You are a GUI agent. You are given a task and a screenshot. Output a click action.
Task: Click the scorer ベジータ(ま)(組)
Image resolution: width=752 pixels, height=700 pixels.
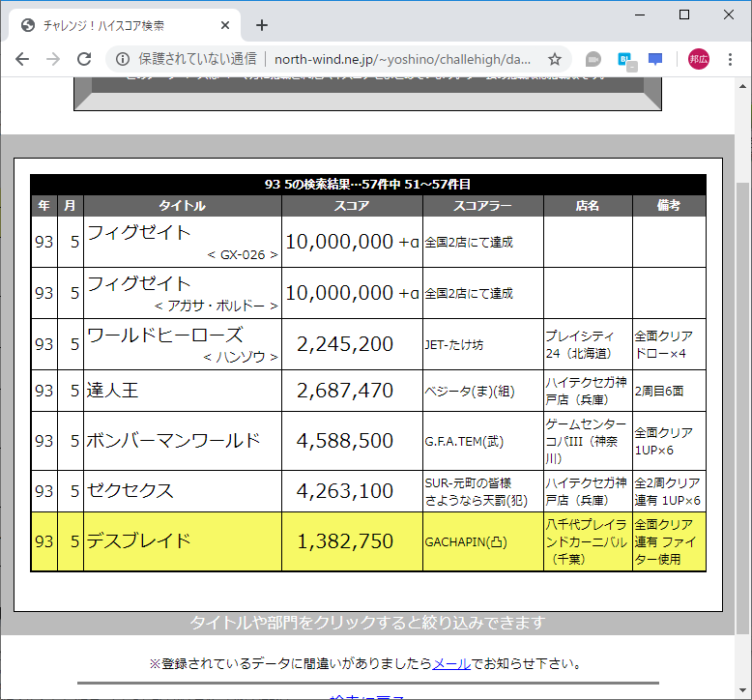pyautogui.click(x=470, y=391)
